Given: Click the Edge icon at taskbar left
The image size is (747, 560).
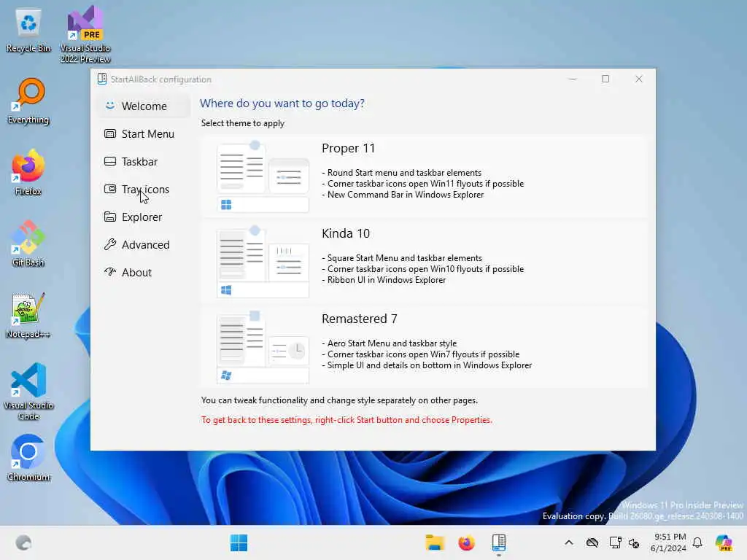Looking at the screenshot, I should 23,542.
